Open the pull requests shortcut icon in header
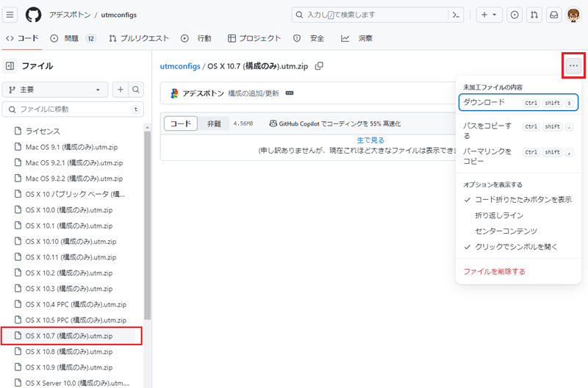588x388 pixels. tap(534, 15)
